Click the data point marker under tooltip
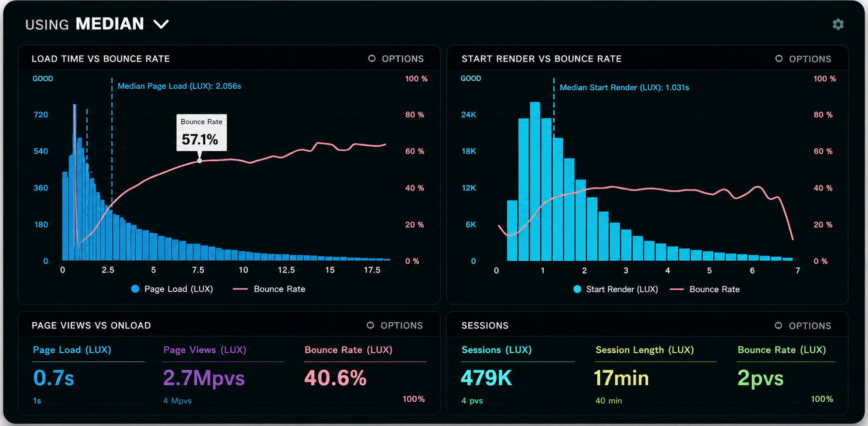Screen dimensions: 868x426 pos(199,160)
